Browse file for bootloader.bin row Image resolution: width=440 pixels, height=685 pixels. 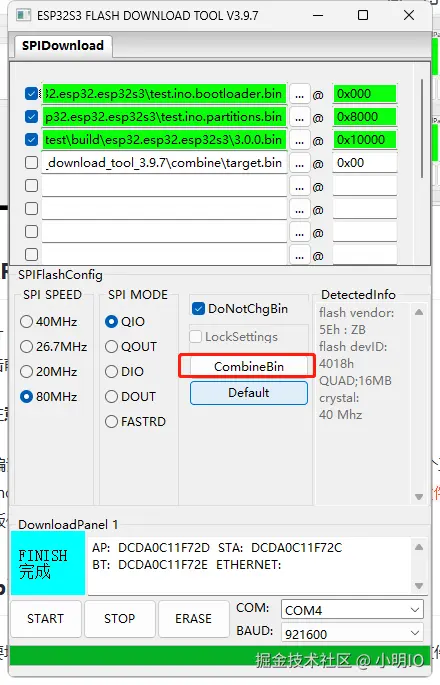299,94
